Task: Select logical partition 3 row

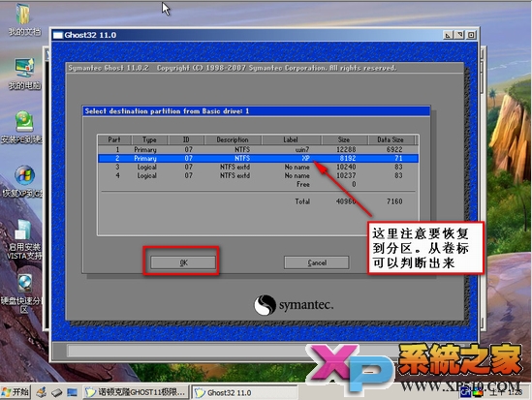Action: point(258,167)
